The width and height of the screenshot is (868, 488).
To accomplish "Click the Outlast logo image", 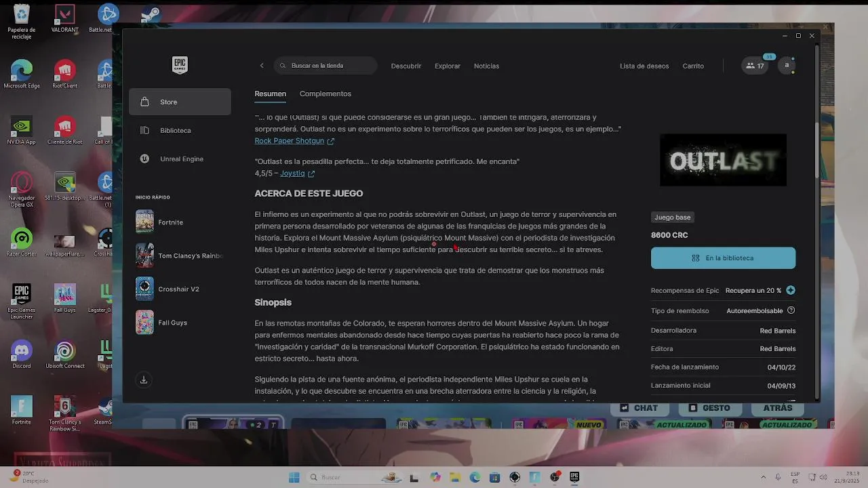I will (x=723, y=160).
